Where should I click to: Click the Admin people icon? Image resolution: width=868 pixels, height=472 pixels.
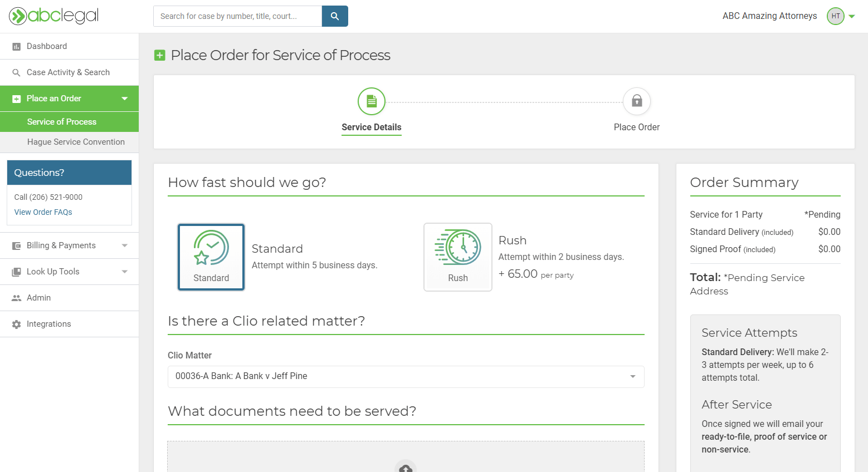click(17, 298)
